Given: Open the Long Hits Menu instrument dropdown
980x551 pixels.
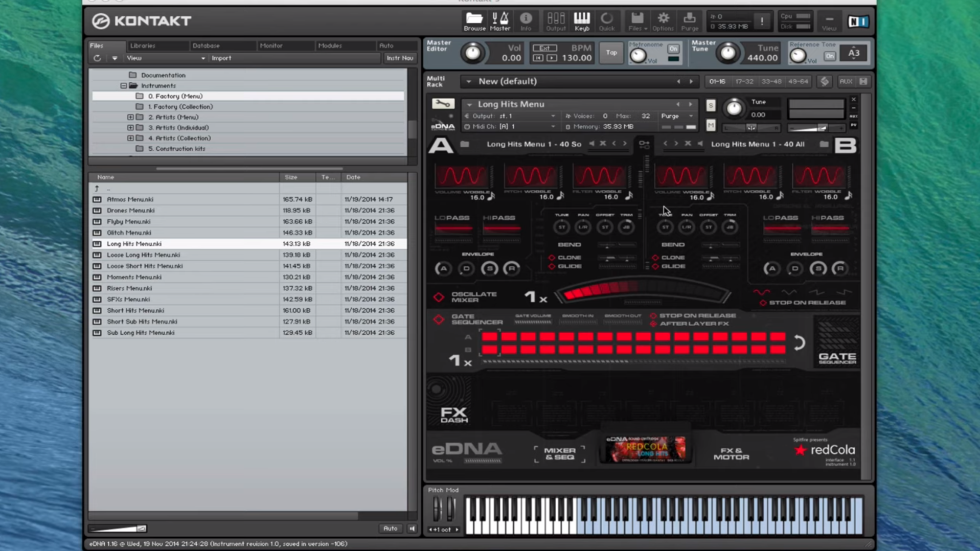Looking at the screenshot, I should point(469,104).
